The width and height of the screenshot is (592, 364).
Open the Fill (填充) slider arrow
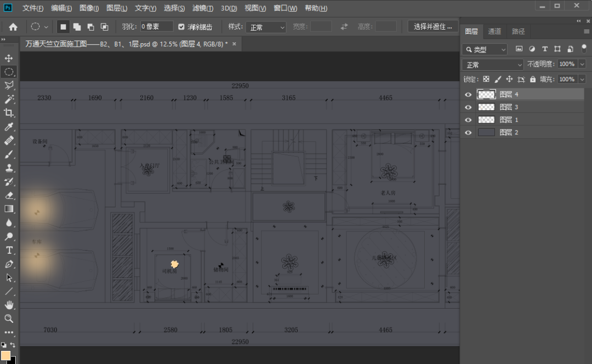[582, 79]
